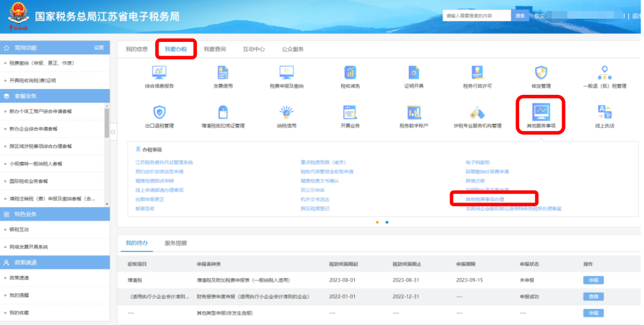644x325 pixels.
Task: Open 新办企业综合申请套餐 in sidebar
Action: pos(33,129)
